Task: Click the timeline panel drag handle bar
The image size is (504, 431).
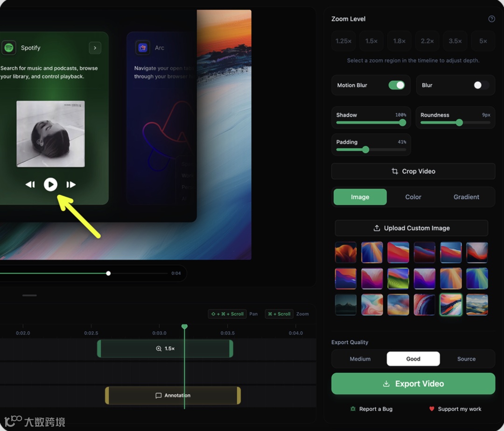Action: [x=29, y=295]
